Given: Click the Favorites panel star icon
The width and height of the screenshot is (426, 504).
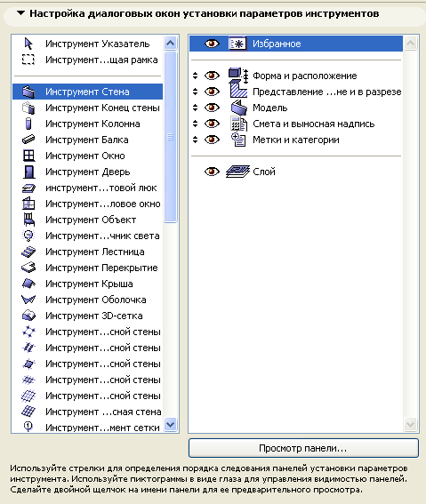Looking at the screenshot, I should click(x=237, y=44).
